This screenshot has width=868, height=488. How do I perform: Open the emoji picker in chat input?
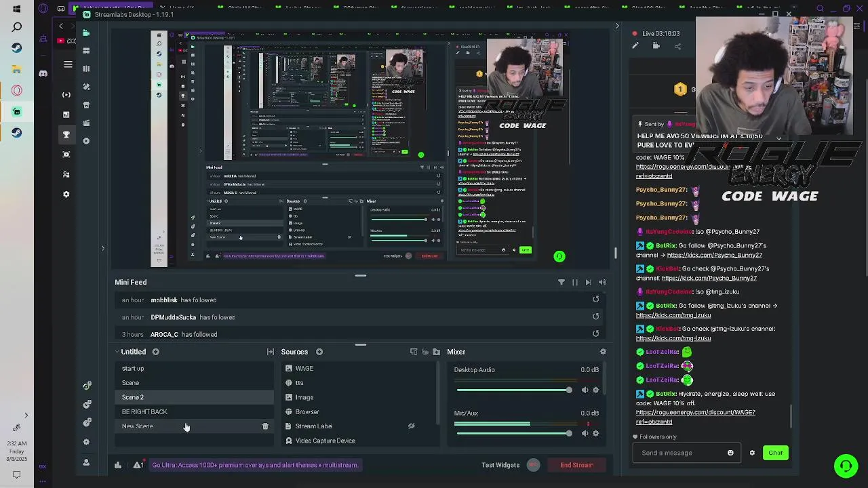(730, 453)
